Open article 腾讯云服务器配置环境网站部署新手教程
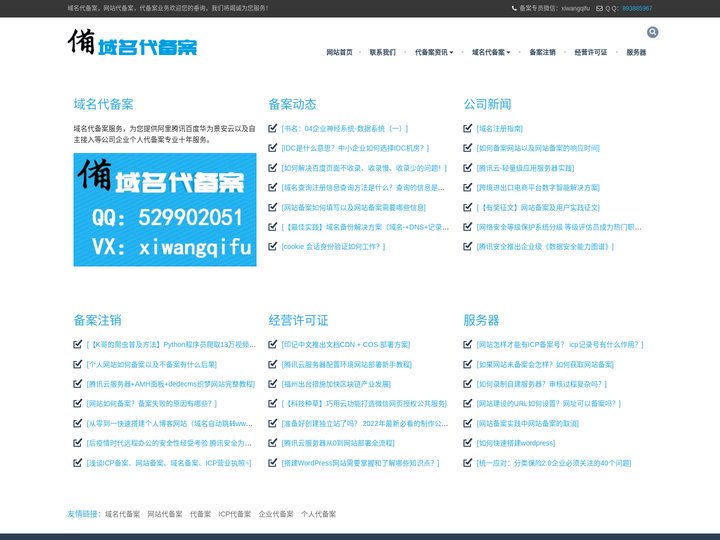The image size is (720, 540). (x=347, y=365)
